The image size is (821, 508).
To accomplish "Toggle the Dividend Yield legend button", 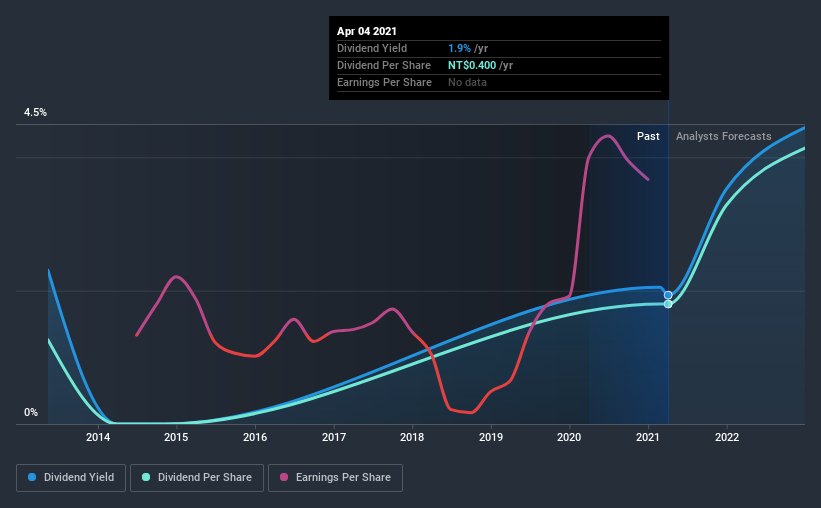I will pos(71,478).
